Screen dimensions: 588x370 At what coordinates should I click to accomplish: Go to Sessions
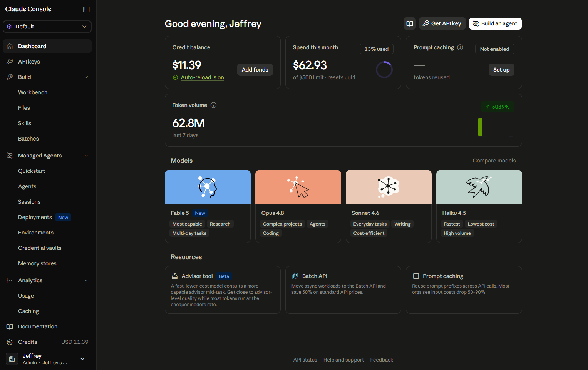tap(29, 202)
